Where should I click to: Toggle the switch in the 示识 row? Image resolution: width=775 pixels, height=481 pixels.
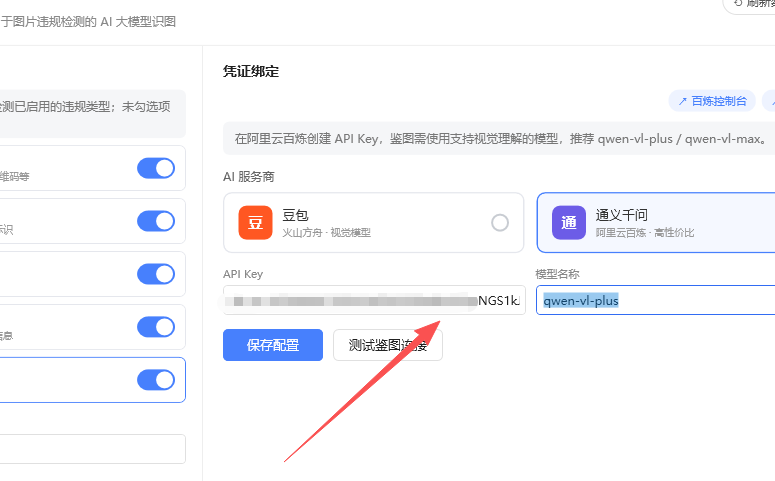coord(156,221)
